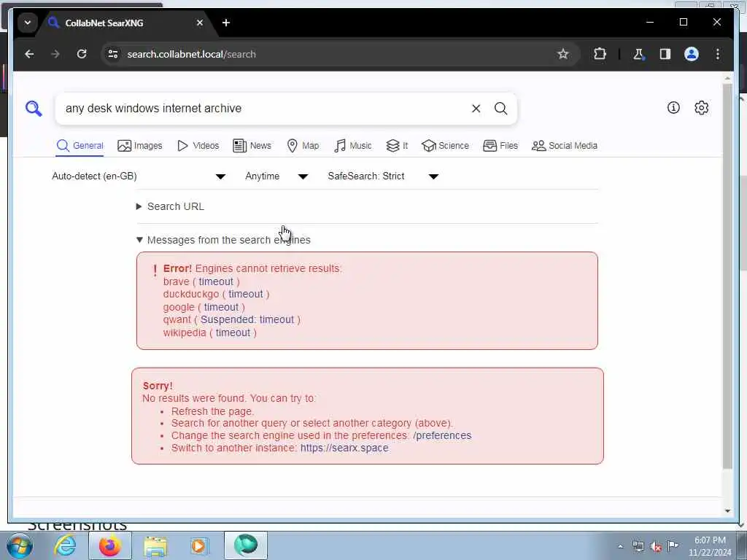Open the Auto-detect language dropdown
The image size is (747, 560).
tap(138, 176)
